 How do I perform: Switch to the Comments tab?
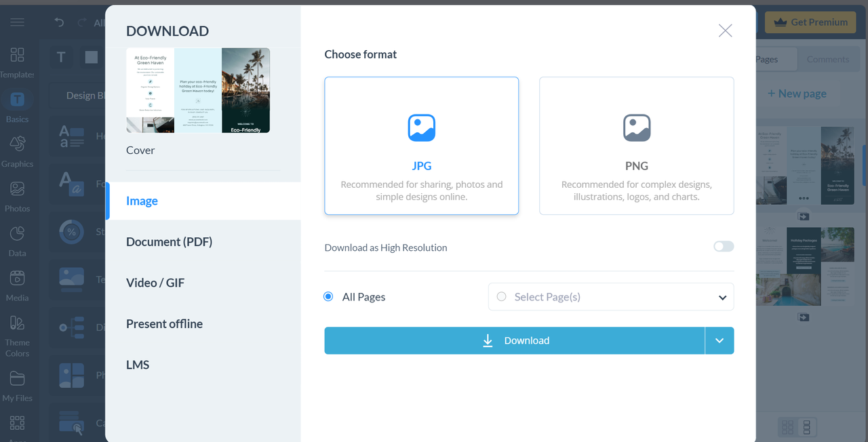tap(827, 59)
